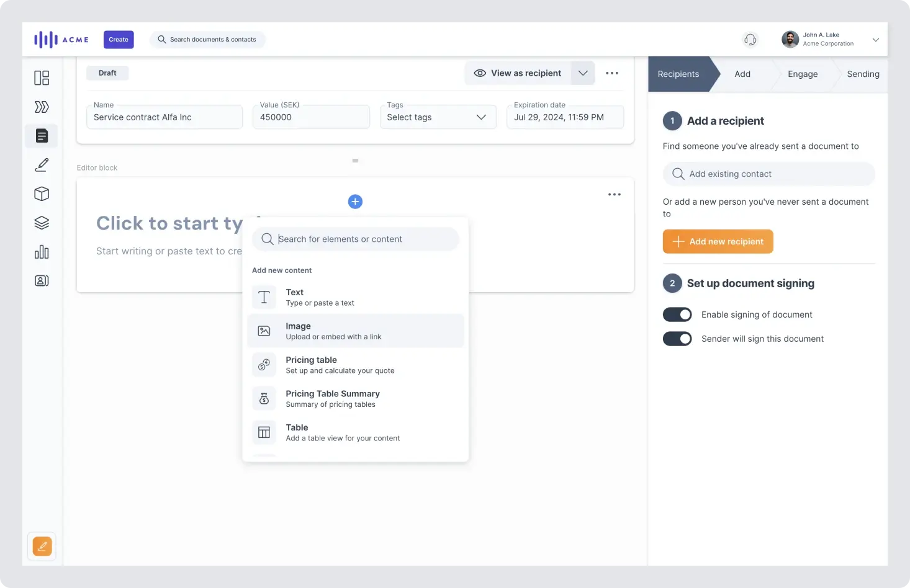Open the Select tags dropdown
The image size is (910, 588).
[x=438, y=117]
